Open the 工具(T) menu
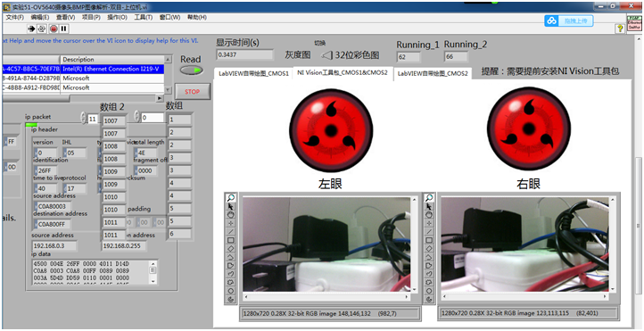 pos(144,17)
